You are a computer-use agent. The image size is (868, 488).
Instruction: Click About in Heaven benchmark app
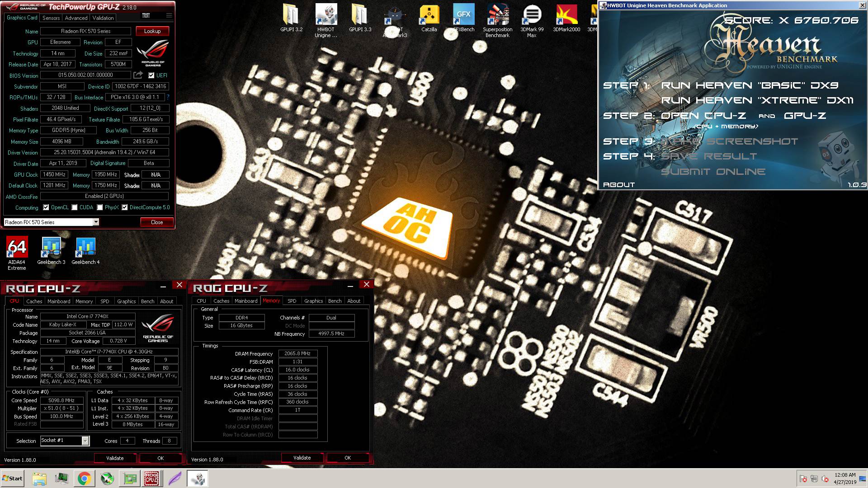[x=619, y=185]
